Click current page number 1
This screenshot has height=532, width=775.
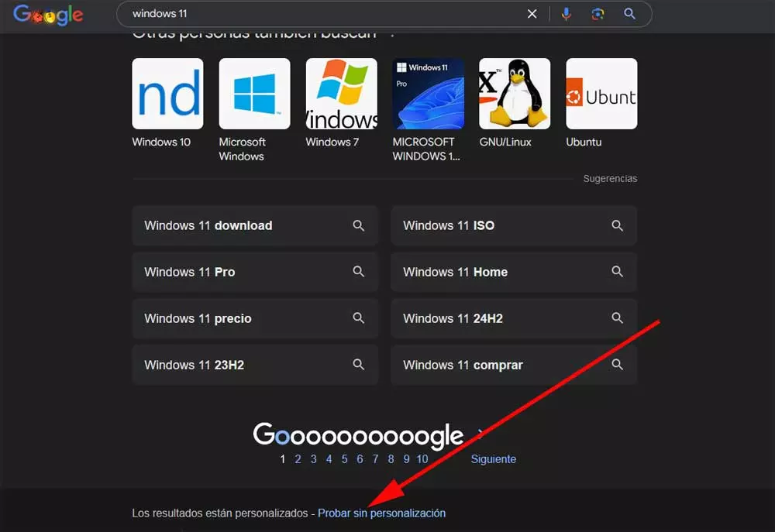pyautogui.click(x=283, y=459)
